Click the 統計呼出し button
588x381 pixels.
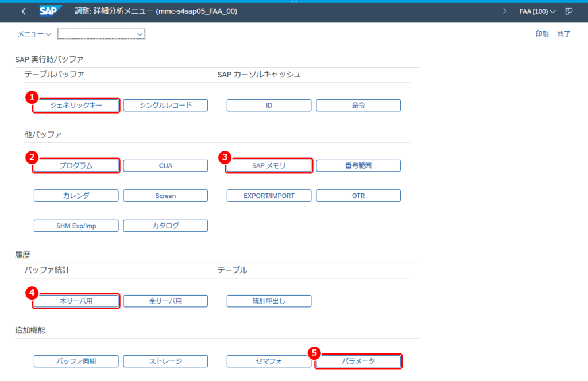[x=269, y=301]
